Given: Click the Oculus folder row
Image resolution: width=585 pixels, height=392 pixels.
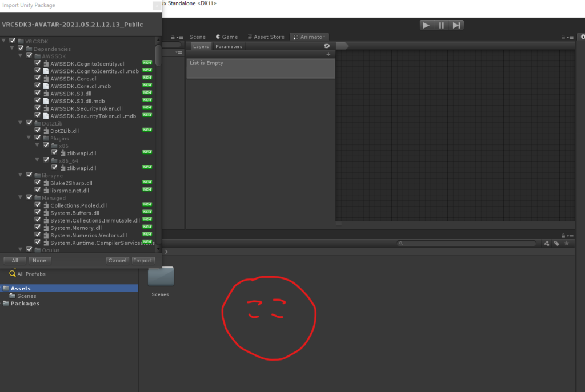Looking at the screenshot, I should (78, 250).
